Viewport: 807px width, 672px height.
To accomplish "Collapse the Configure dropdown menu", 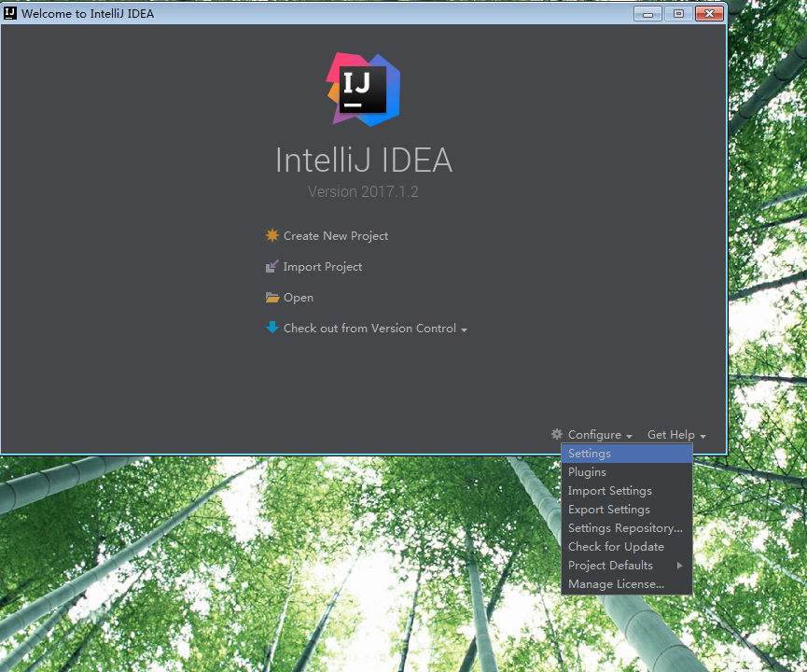I will pyautogui.click(x=600, y=435).
